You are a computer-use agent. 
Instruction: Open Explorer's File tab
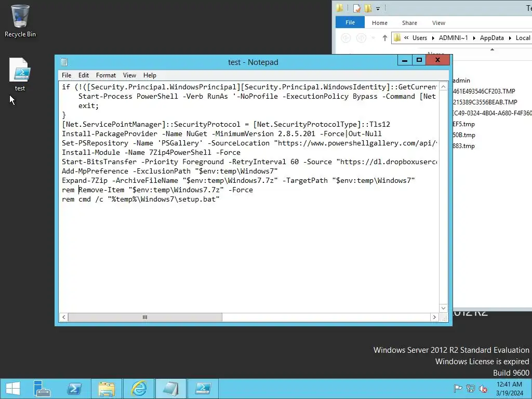[350, 22]
